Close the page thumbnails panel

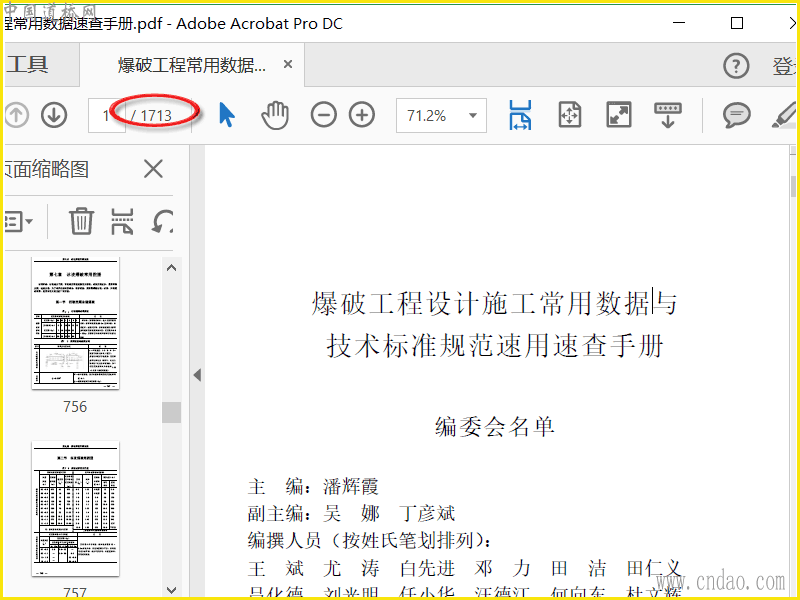coord(153,169)
